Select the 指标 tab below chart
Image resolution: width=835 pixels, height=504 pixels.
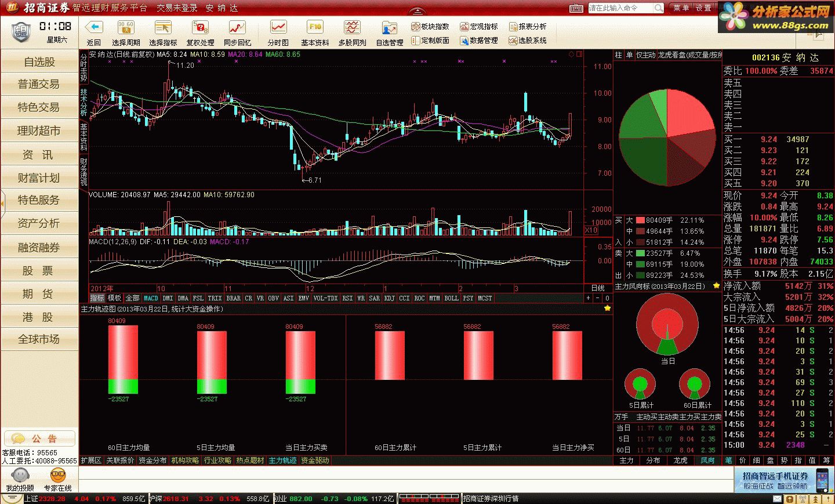click(97, 298)
